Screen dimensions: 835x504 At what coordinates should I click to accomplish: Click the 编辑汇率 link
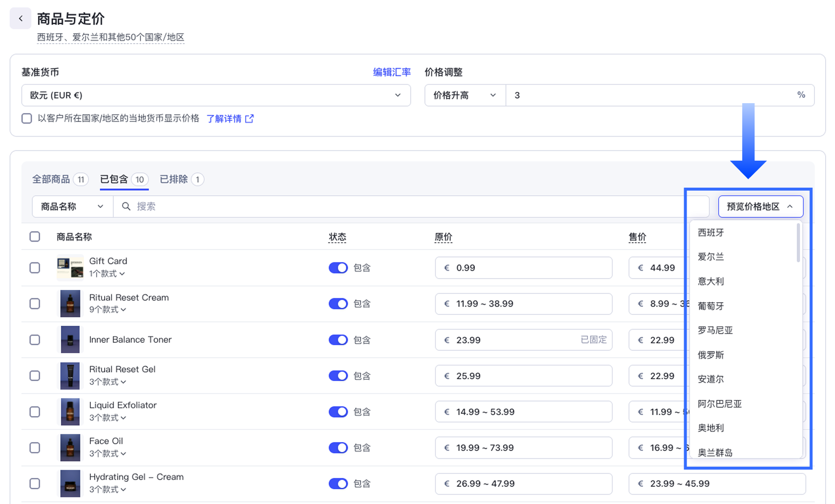pos(391,72)
